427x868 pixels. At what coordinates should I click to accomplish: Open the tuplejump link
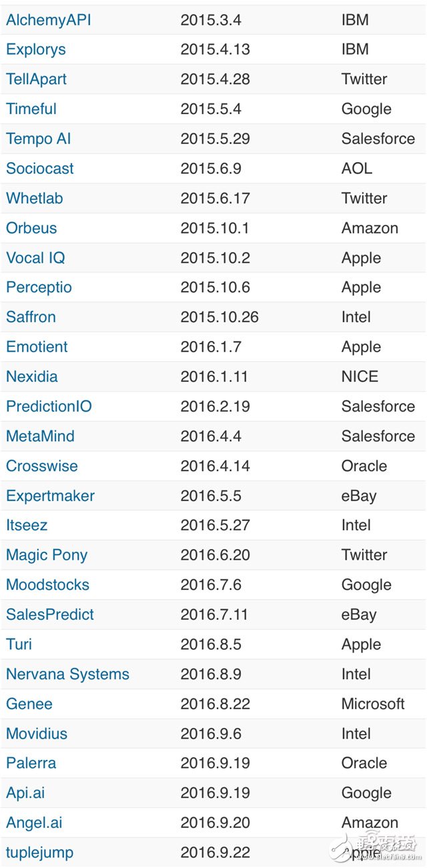(x=39, y=852)
